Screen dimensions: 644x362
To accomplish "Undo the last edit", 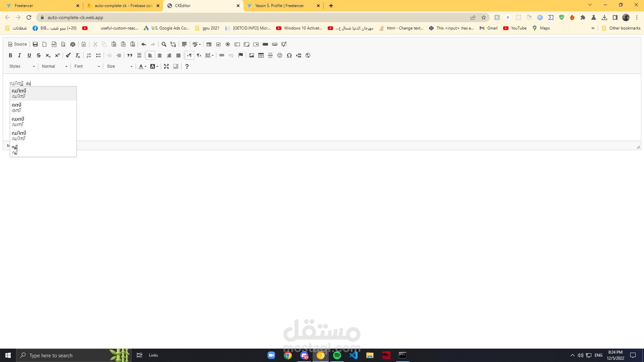I will [x=144, y=44].
